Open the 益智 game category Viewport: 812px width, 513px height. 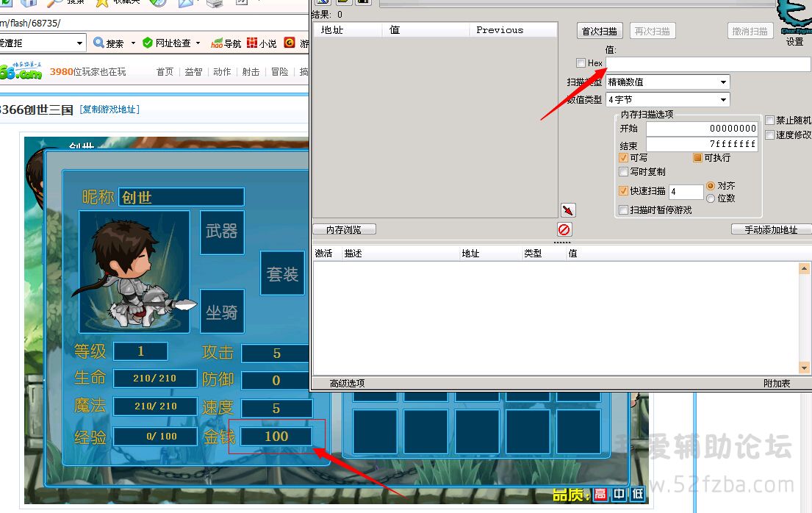(x=193, y=71)
